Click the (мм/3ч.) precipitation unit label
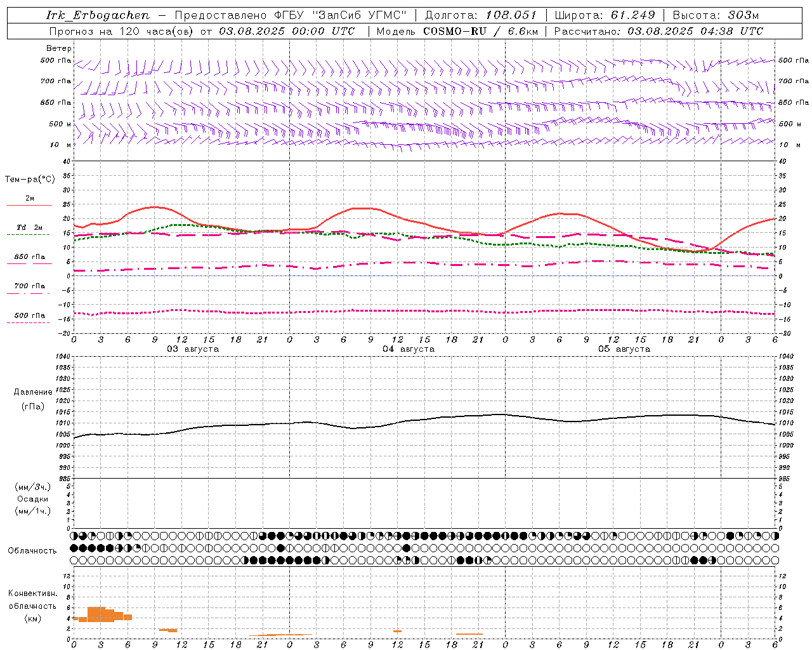Viewport: 812px width, 650px height. [32, 487]
